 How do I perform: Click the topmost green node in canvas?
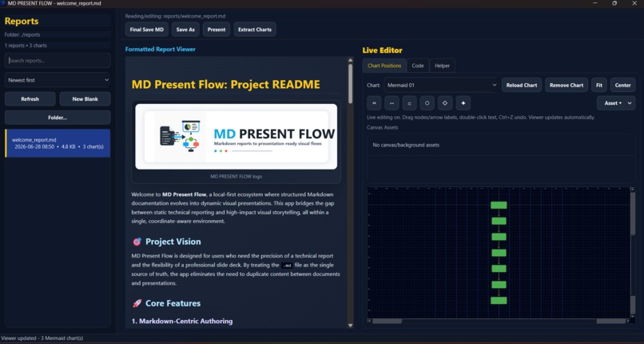click(499, 205)
